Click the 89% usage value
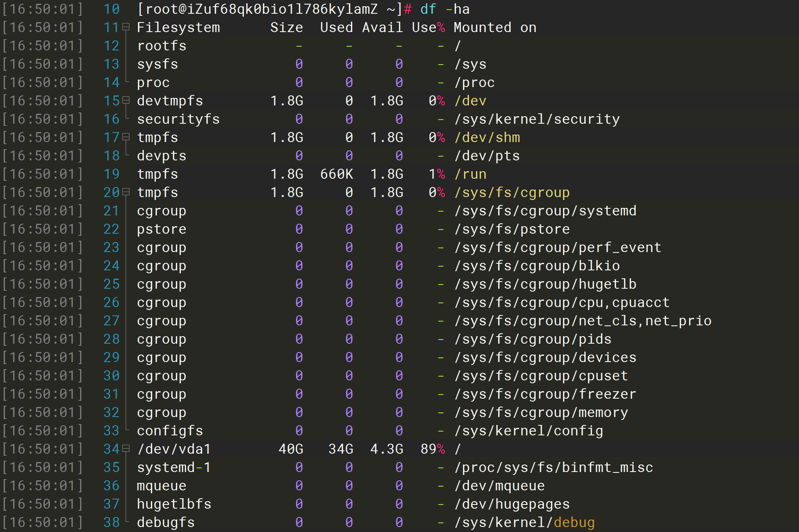This screenshot has width=799, height=532. (432, 449)
